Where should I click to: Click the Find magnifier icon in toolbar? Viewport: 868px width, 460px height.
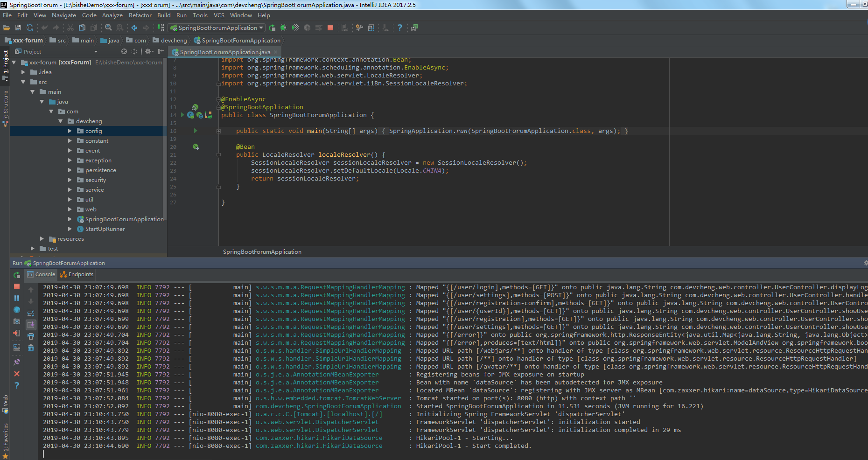tap(108, 28)
